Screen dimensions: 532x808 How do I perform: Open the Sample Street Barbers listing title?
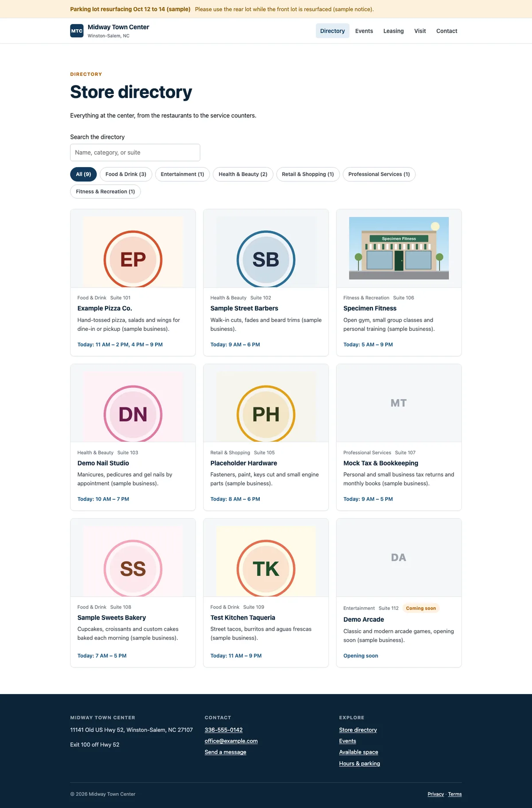244,308
